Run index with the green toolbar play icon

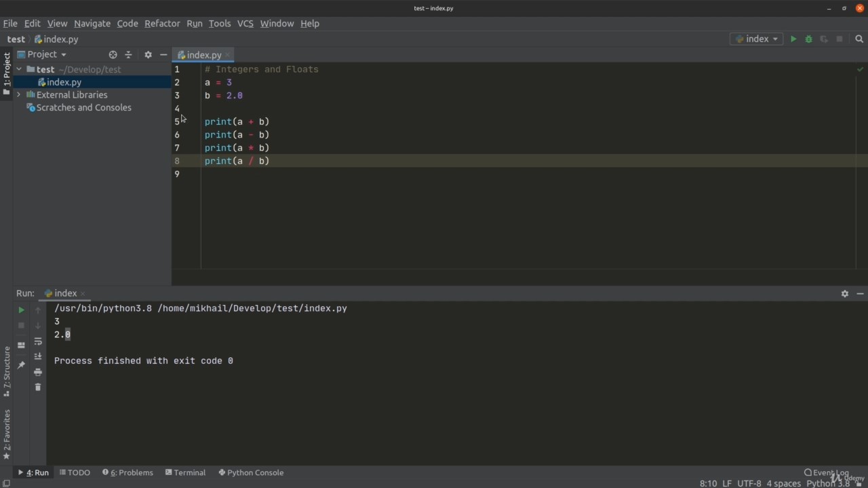pyautogui.click(x=793, y=39)
